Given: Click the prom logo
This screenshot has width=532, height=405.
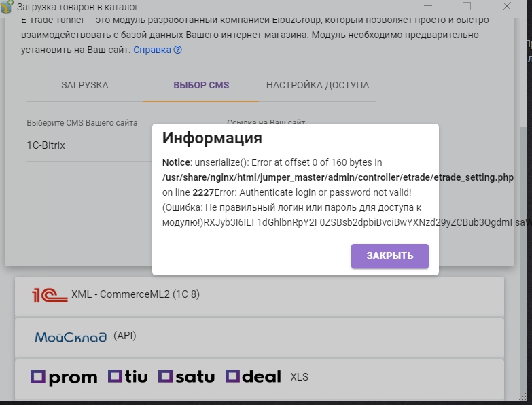Looking at the screenshot, I should pos(64,377).
